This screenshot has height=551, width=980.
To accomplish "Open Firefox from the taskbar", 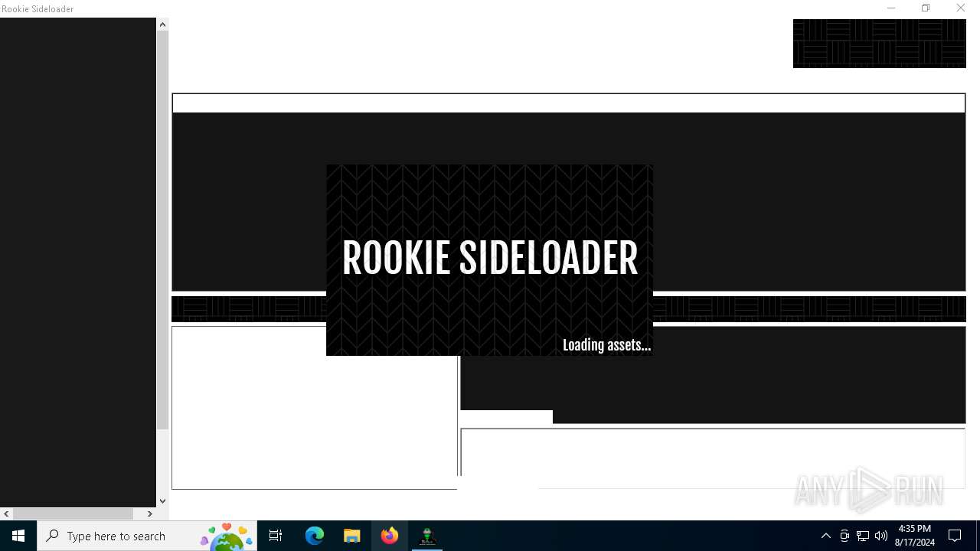I will click(390, 536).
